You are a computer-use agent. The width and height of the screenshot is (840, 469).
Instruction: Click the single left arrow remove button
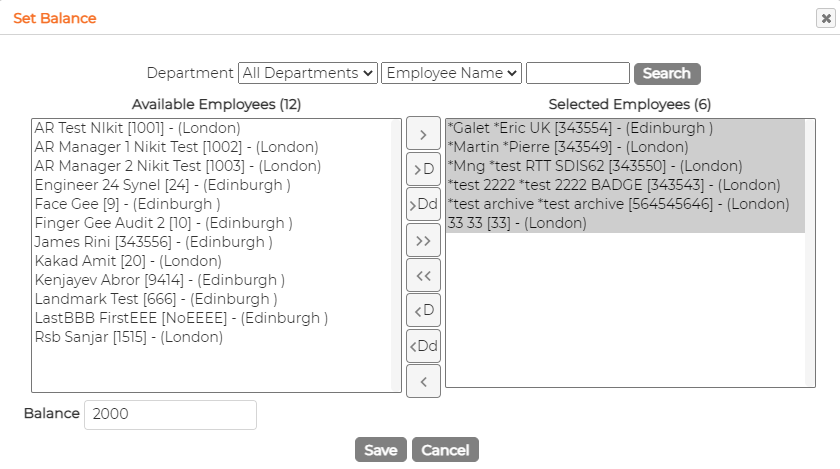coord(423,381)
